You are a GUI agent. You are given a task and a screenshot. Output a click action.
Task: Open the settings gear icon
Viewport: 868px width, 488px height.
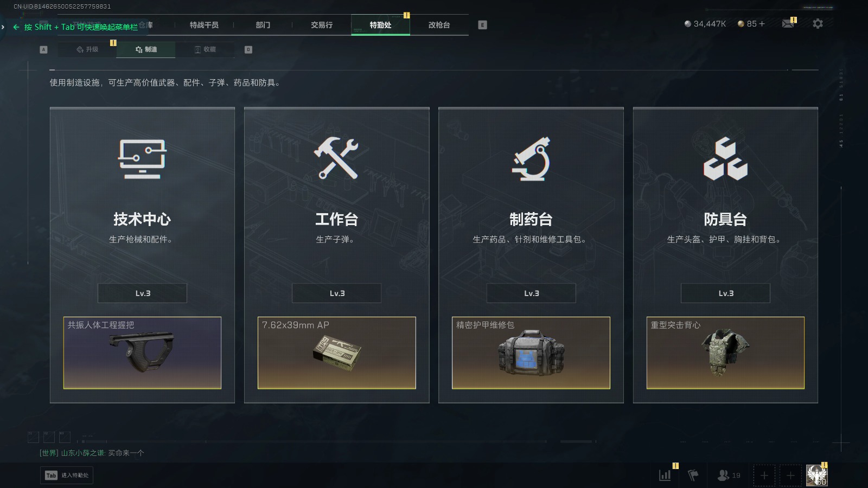[818, 24]
